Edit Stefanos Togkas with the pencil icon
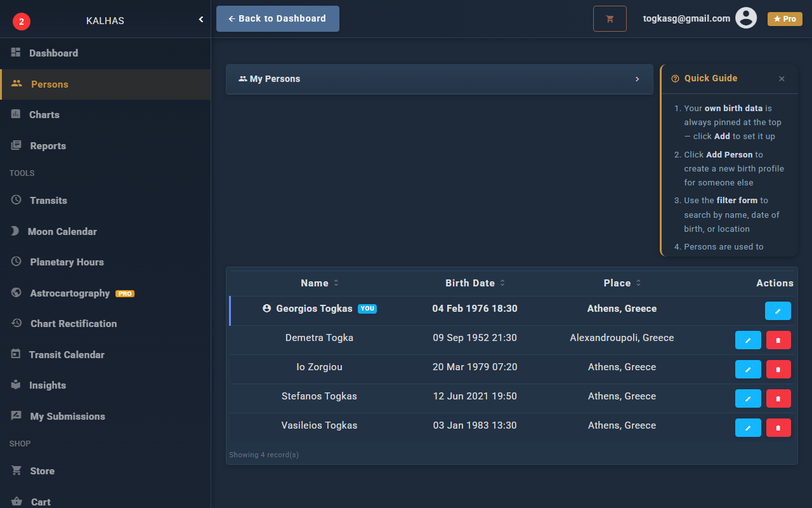The width and height of the screenshot is (812, 508). (x=748, y=399)
